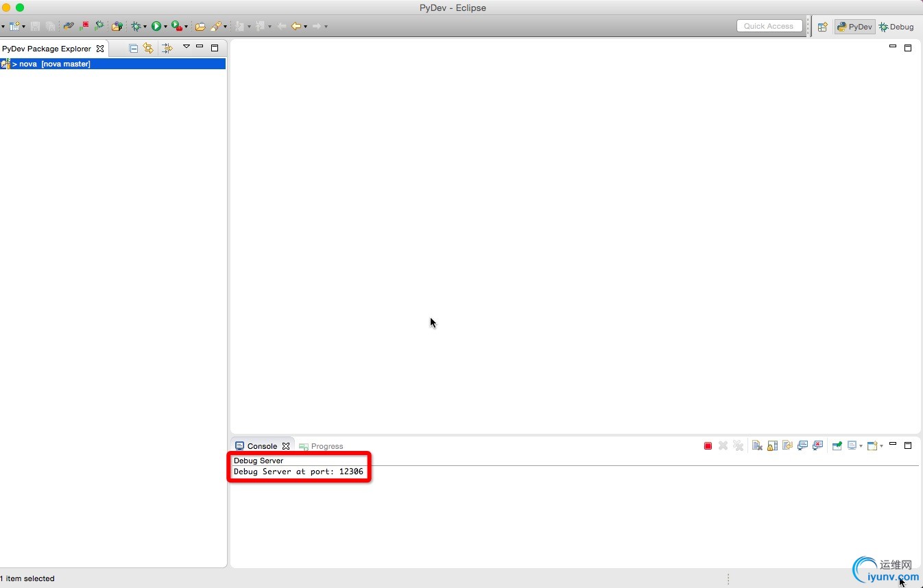The height and width of the screenshot is (588, 923).
Task: Pin the Console view
Action: tap(837, 445)
